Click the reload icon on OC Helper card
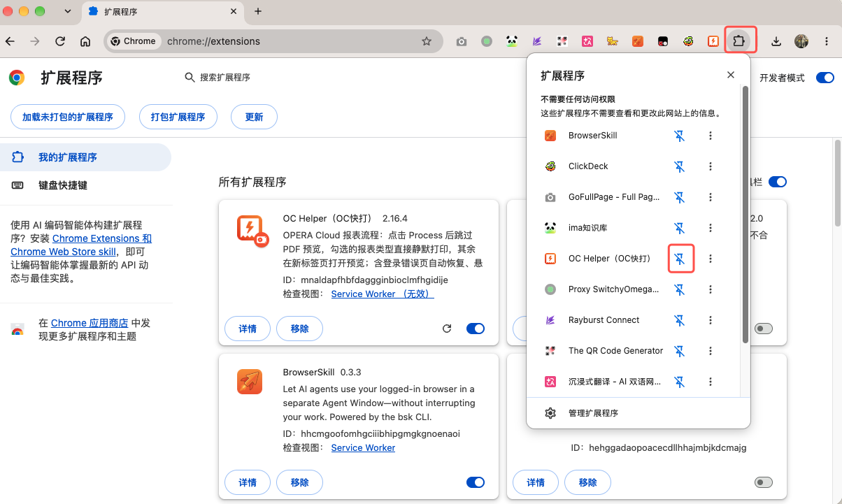The image size is (842, 504). (x=448, y=329)
